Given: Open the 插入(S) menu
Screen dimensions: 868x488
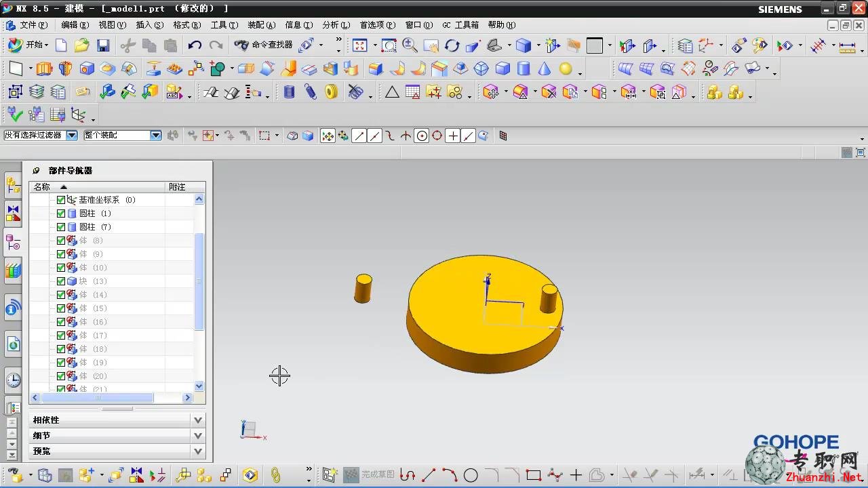Looking at the screenshot, I should click(150, 25).
